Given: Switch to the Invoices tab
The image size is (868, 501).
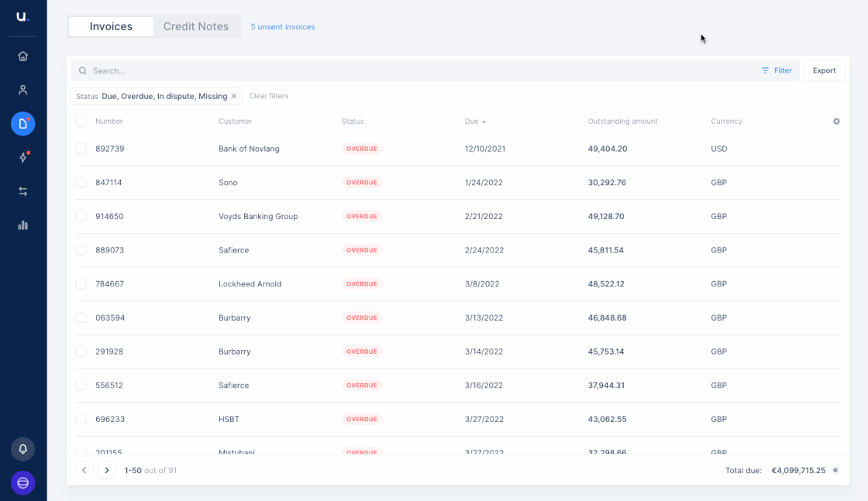Looking at the screenshot, I should (x=111, y=26).
